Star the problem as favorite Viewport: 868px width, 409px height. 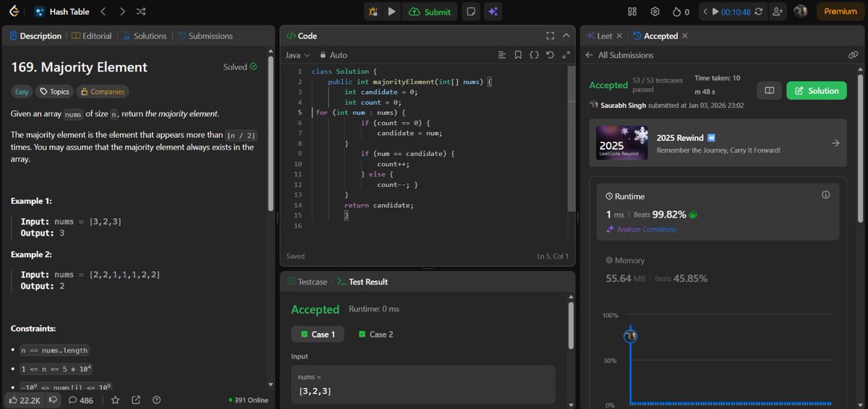point(115,400)
